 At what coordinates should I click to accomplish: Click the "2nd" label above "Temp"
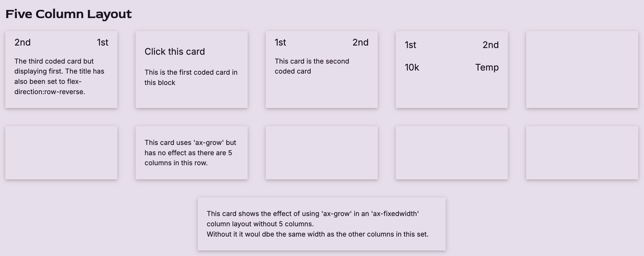coord(490,45)
